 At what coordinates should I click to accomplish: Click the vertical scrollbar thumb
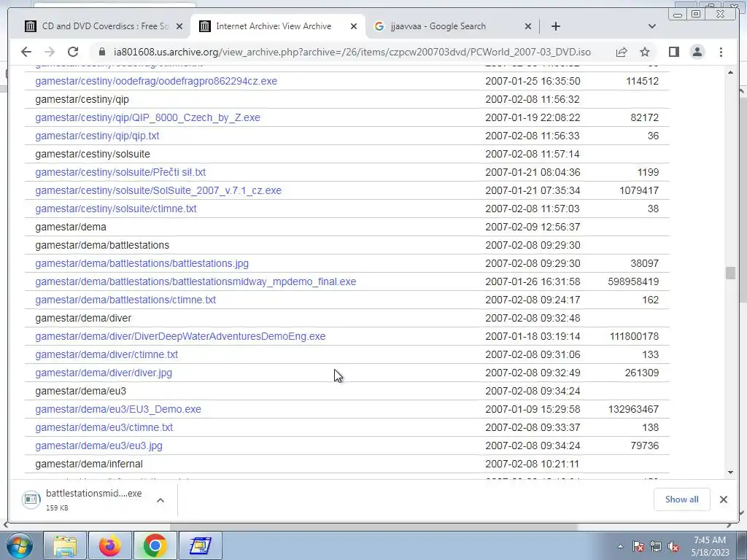[x=731, y=273]
